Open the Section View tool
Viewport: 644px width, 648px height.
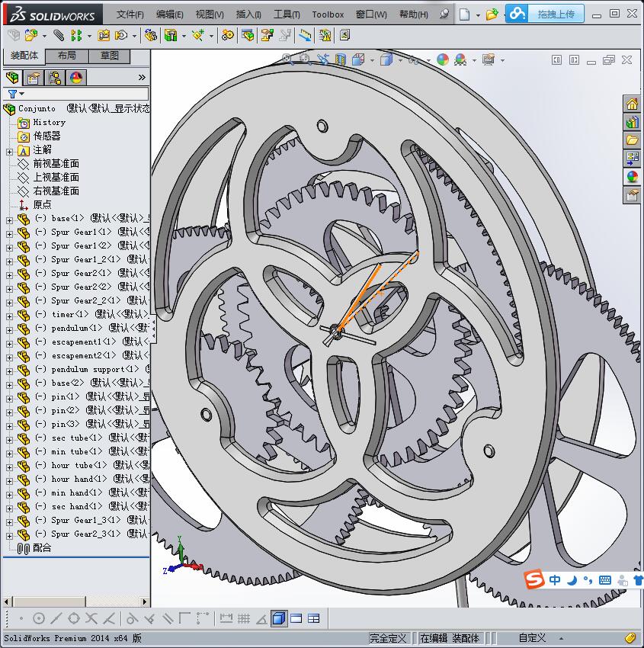341,59
